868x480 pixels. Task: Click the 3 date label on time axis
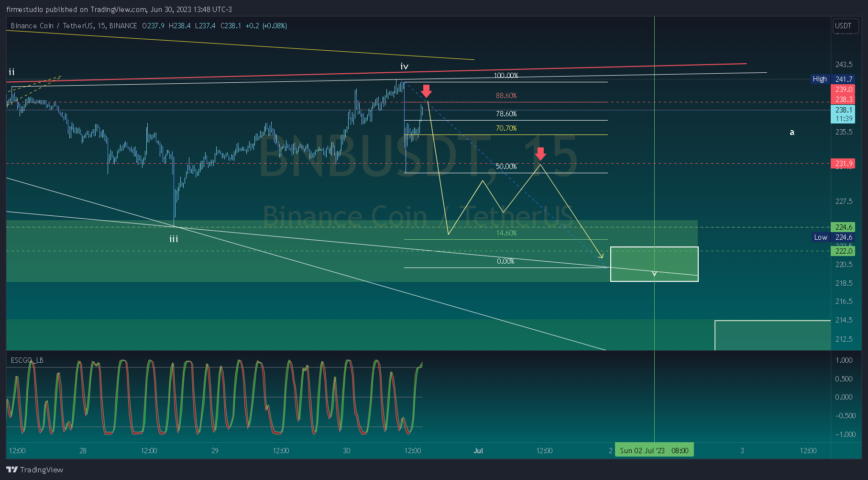(742, 451)
